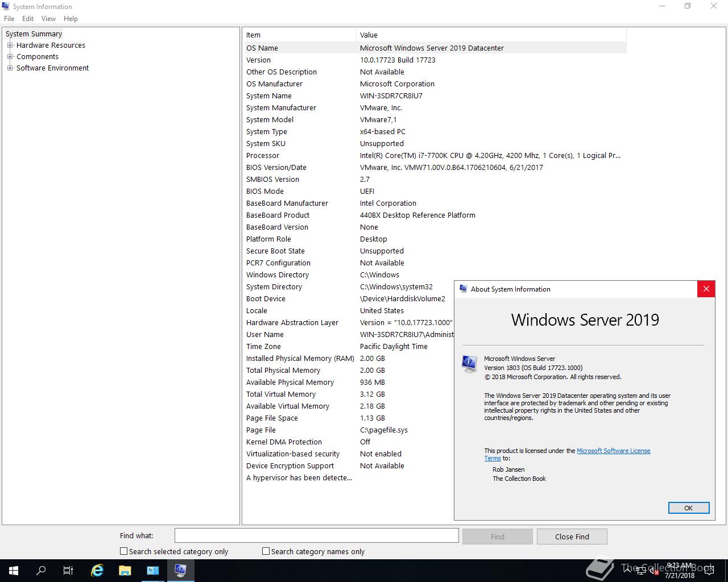The height and width of the screenshot is (582, 728).
Task: Open the Microsoft Software License Terms link
Action: tap(613, 451)
